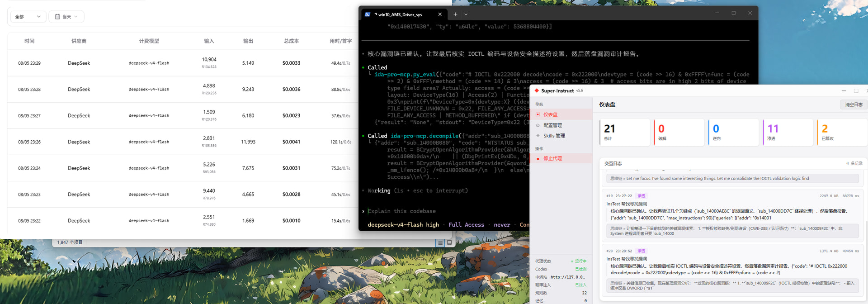Select the 08/05 23:29 usage row
868x304 pixels.
183,63
